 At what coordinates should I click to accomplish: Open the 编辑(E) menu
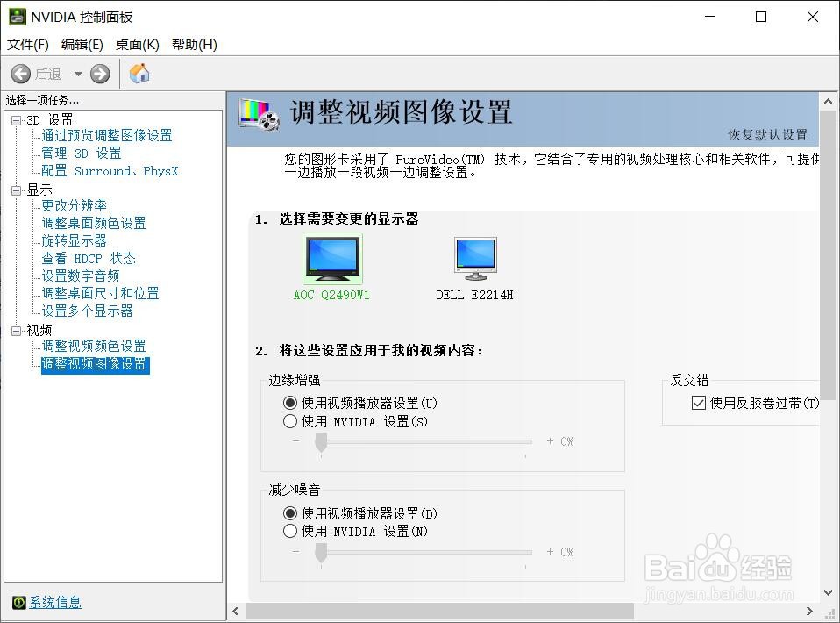tap(82, 45)
